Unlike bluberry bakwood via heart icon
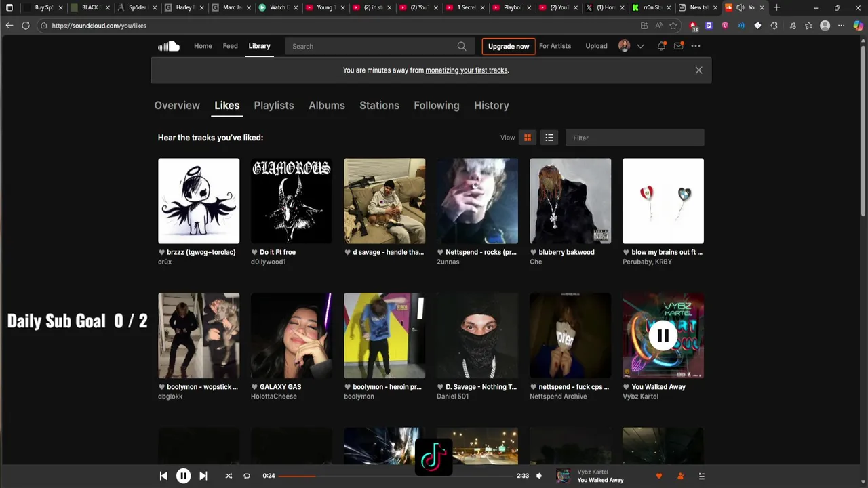Screen dimensions: 868x488 point(533,252)
